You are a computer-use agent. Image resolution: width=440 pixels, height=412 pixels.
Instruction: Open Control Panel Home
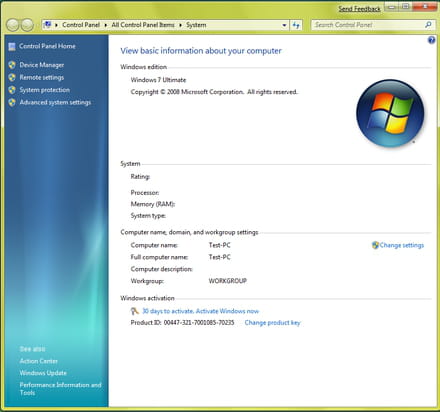coord(47,46)
